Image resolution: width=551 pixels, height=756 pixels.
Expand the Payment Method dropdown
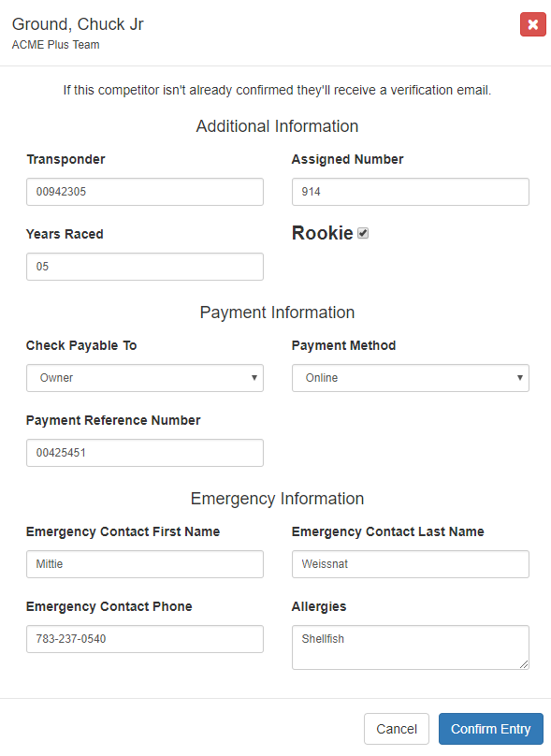(411, 378)
